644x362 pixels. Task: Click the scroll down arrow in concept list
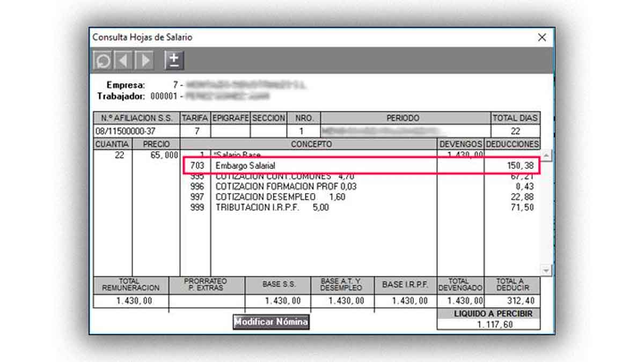(546, 271)
